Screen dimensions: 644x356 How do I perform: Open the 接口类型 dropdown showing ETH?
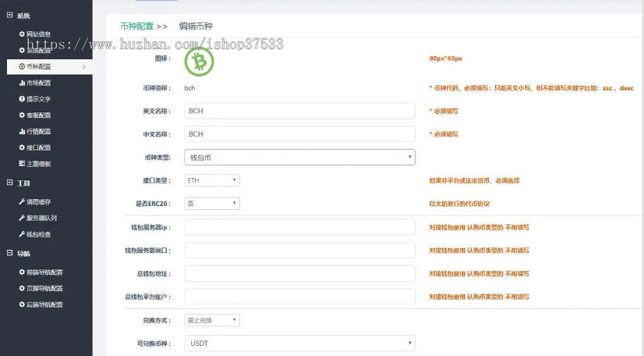point(212,180)
